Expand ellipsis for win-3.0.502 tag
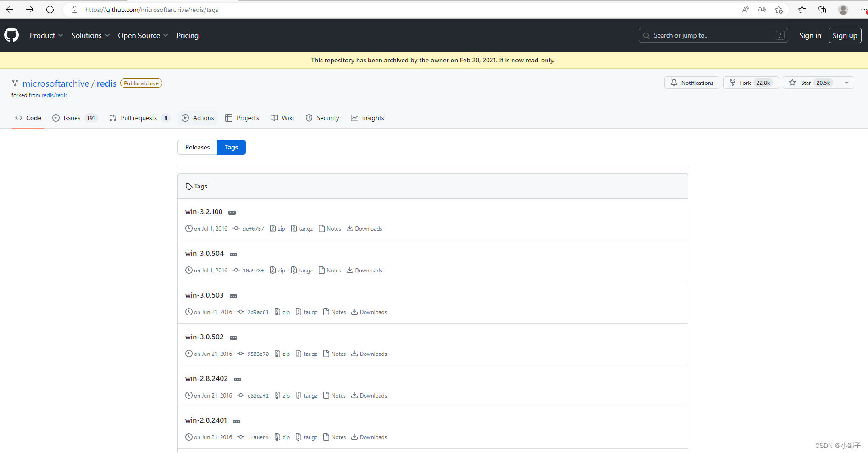 233,337
